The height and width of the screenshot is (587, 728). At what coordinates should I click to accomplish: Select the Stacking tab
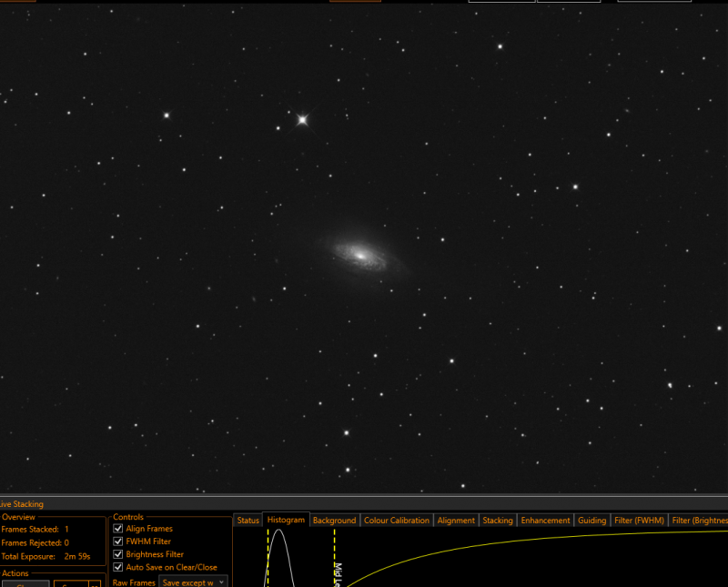498,521
